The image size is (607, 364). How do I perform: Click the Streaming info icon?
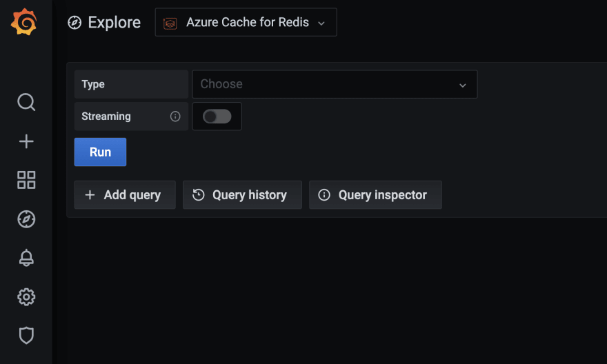pos(175,116)
